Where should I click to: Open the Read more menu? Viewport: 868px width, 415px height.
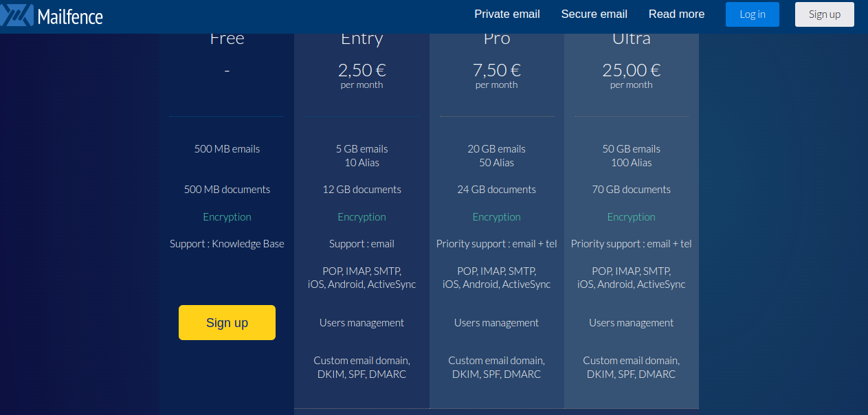676,14
